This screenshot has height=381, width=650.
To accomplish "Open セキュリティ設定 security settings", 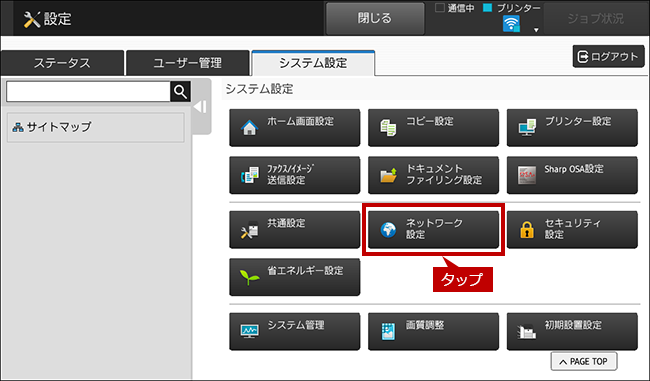I will click(x=572, y=230).
